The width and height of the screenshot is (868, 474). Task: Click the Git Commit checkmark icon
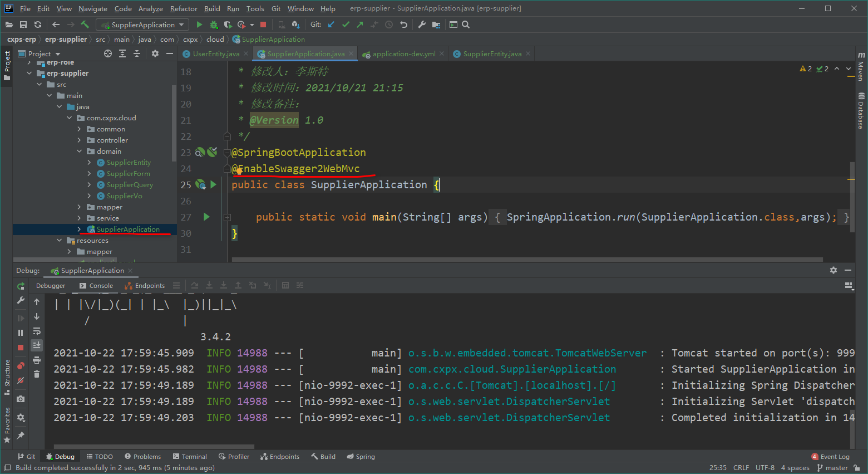click(346, 25)
